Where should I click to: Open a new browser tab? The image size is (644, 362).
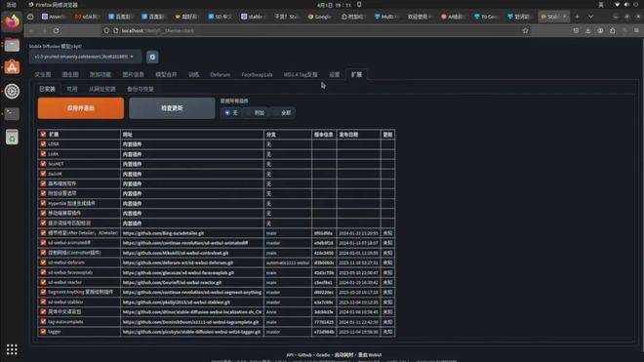click(577, 17)
